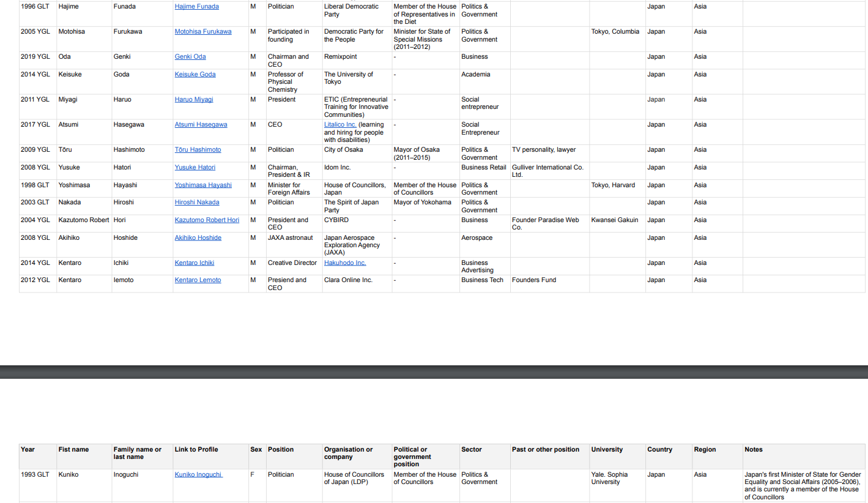This screenshot has width=868, height=503.
Task: Click the 'Year' column header
Action: tap(38, 456)
